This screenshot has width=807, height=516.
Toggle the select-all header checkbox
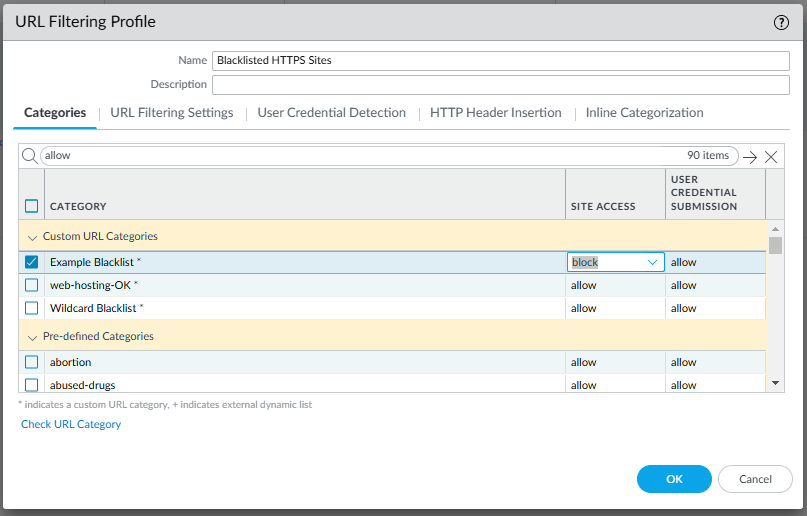32,206
